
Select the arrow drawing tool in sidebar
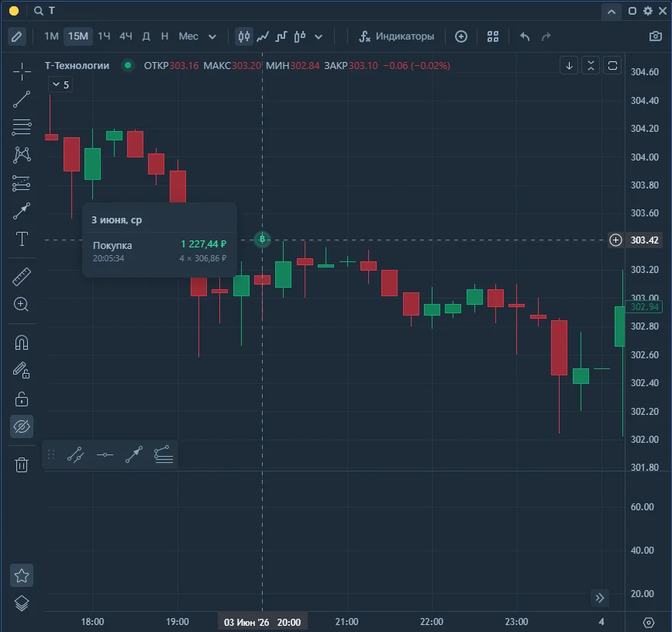click(x=22, y=211)
